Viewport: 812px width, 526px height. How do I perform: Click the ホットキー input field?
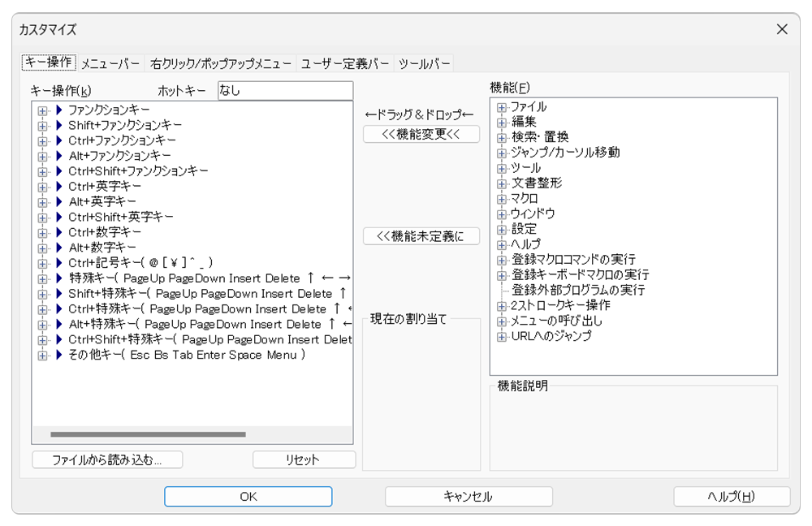point(285,91)
